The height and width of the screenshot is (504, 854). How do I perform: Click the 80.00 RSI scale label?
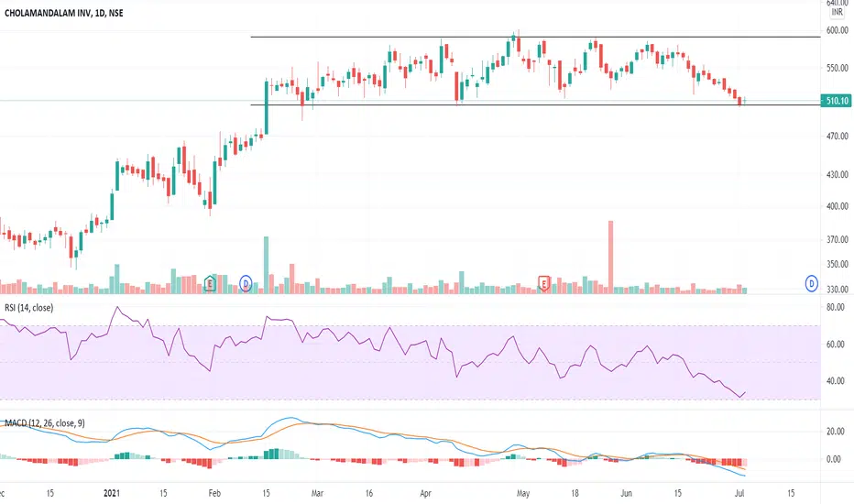836,307
